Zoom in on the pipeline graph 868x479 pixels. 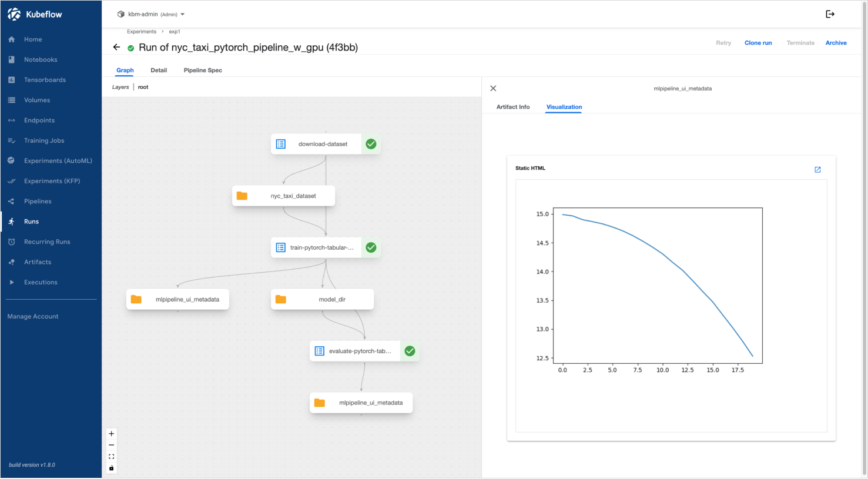click(111, 434)
